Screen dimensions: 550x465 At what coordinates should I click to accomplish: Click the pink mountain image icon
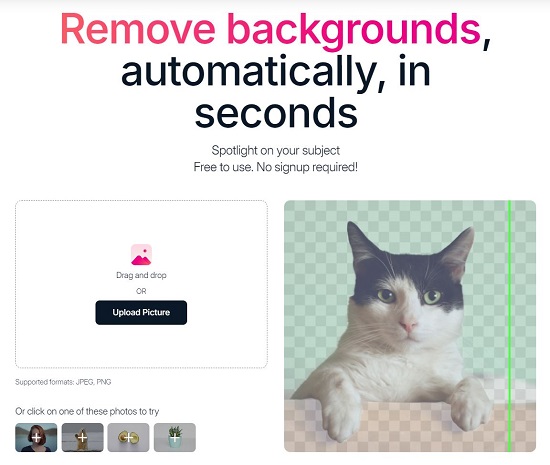click(x=141, y=255)
